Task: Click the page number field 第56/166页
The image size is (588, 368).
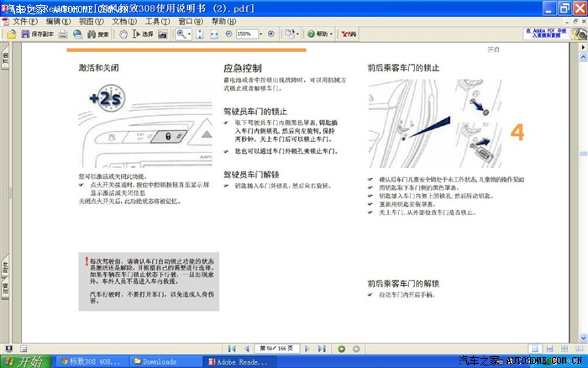Action: [276, 349]
